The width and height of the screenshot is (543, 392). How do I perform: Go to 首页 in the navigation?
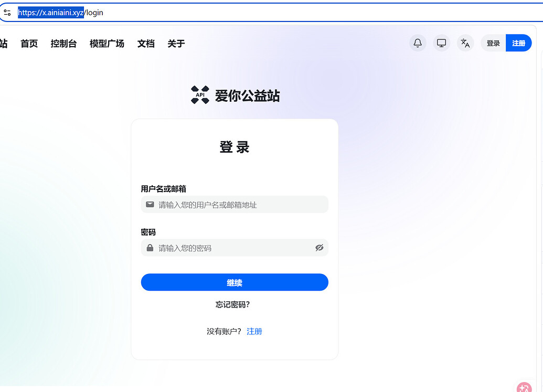29,44
